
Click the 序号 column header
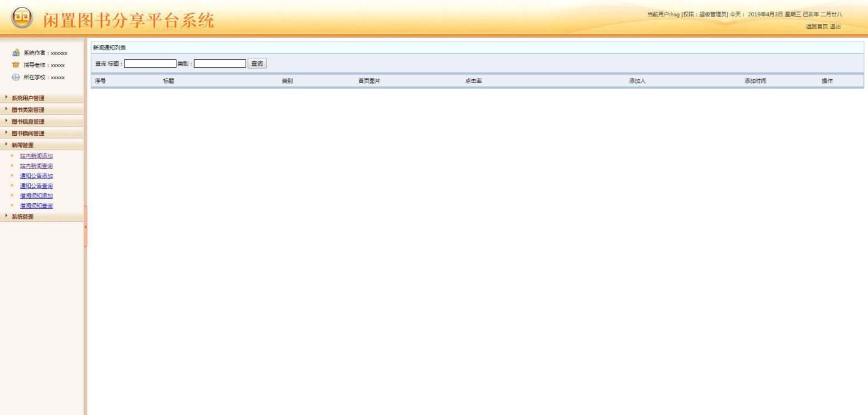[100, 81]
